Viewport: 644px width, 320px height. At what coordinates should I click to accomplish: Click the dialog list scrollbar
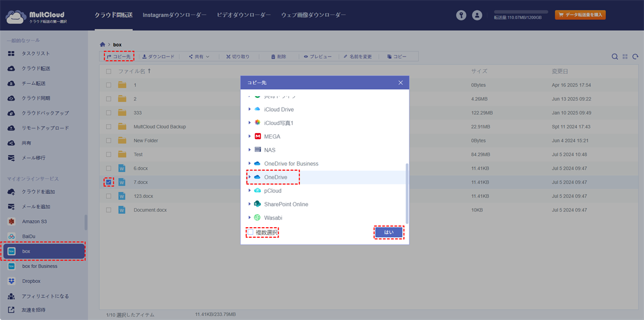click(407, 193)
